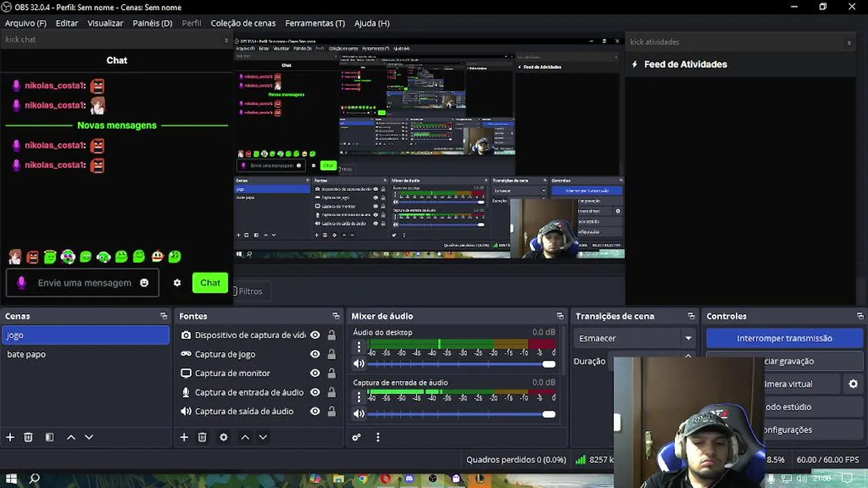Lock Dispositivo de captura de vídeo source
Screen dimensions: 868x488
point(332,335)
